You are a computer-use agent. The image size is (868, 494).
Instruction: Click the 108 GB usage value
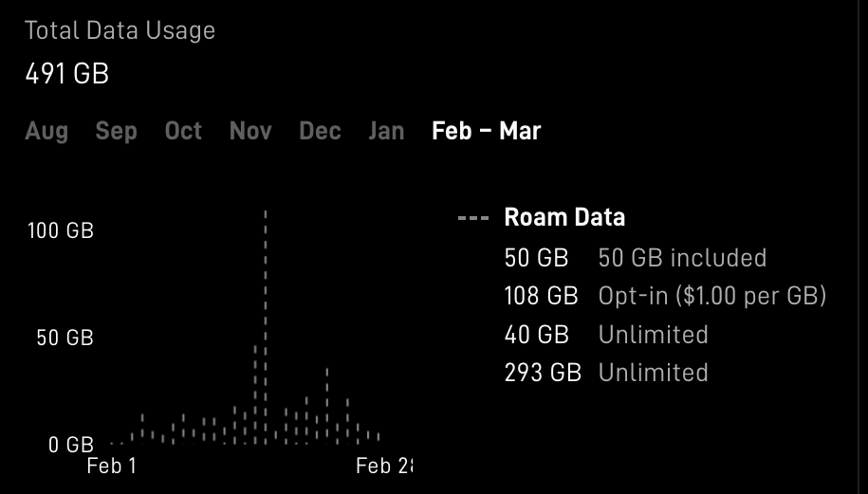pos(541,296)
